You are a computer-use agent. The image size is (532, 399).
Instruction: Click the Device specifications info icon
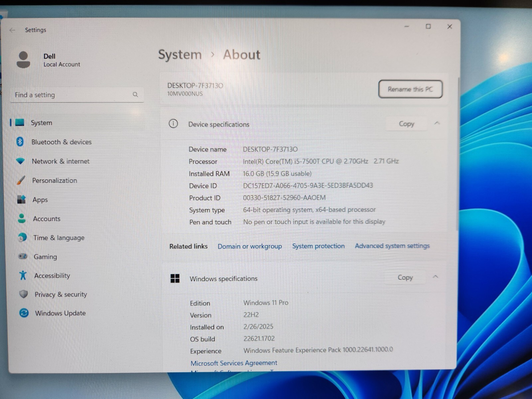coord(173,124)
